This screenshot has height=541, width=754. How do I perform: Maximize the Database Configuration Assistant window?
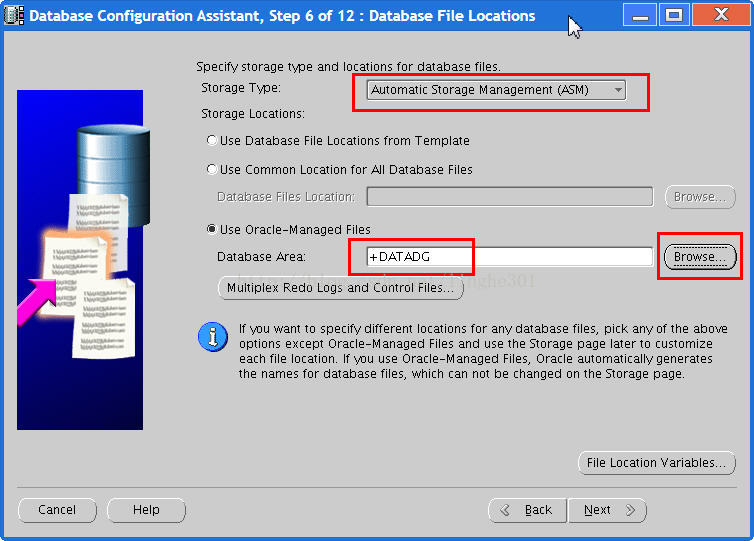[674, 15]
